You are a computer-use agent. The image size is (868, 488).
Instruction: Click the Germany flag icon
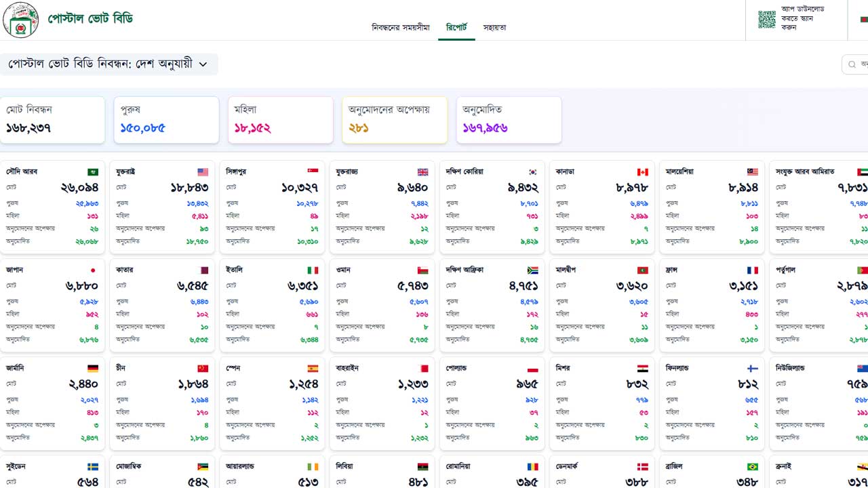93,369
